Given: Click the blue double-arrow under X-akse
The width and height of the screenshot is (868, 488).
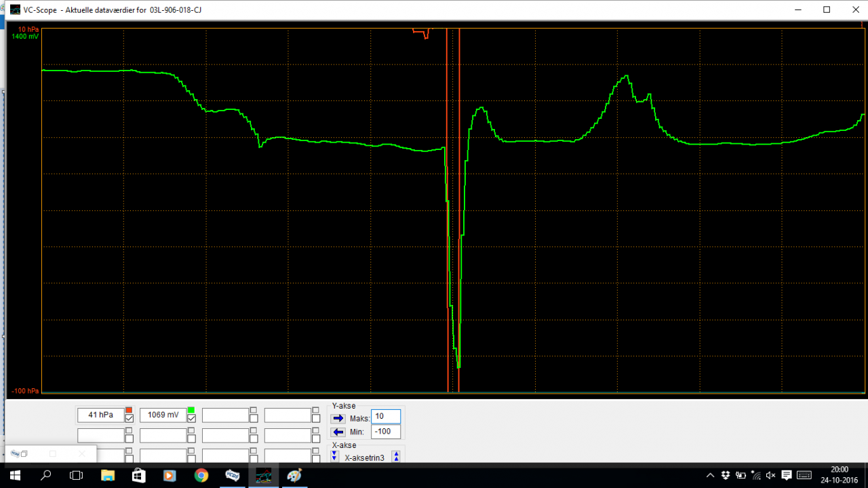Looking at the screenshot, I should click(x=334, y=455).
